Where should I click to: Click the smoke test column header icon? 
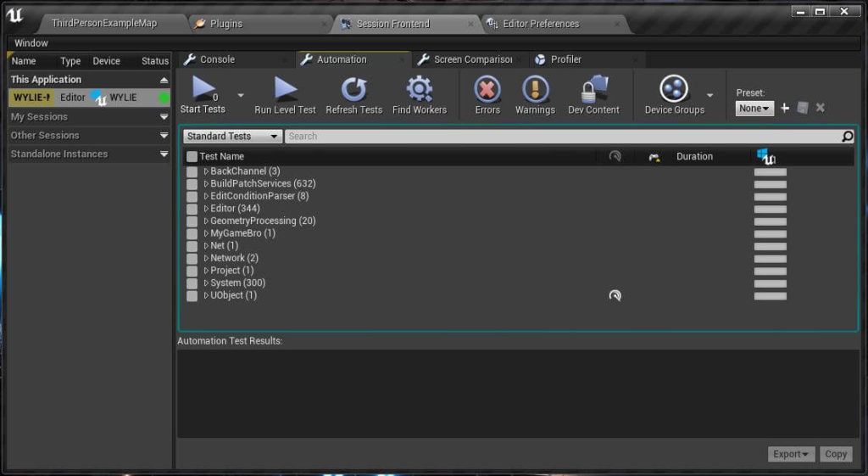pos(615,156)
